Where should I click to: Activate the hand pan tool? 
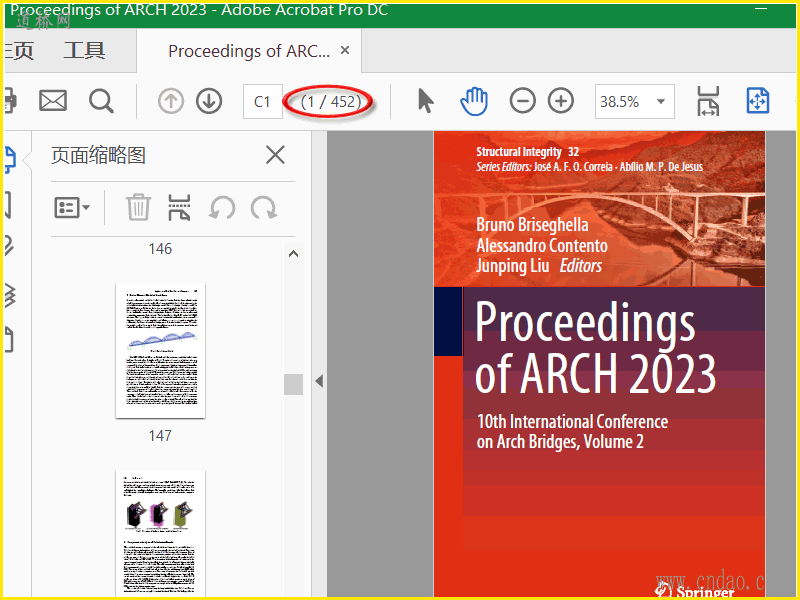(474, 101)
